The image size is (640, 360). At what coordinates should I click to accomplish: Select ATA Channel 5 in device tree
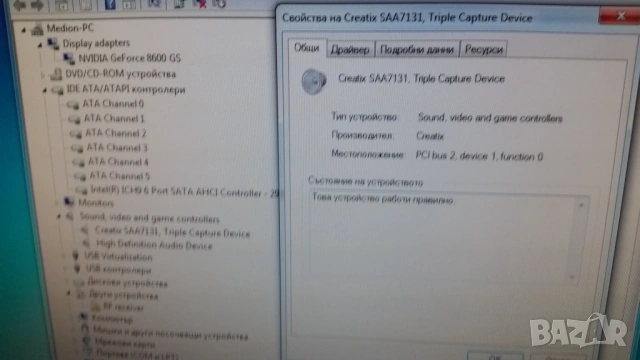[120, 176]
